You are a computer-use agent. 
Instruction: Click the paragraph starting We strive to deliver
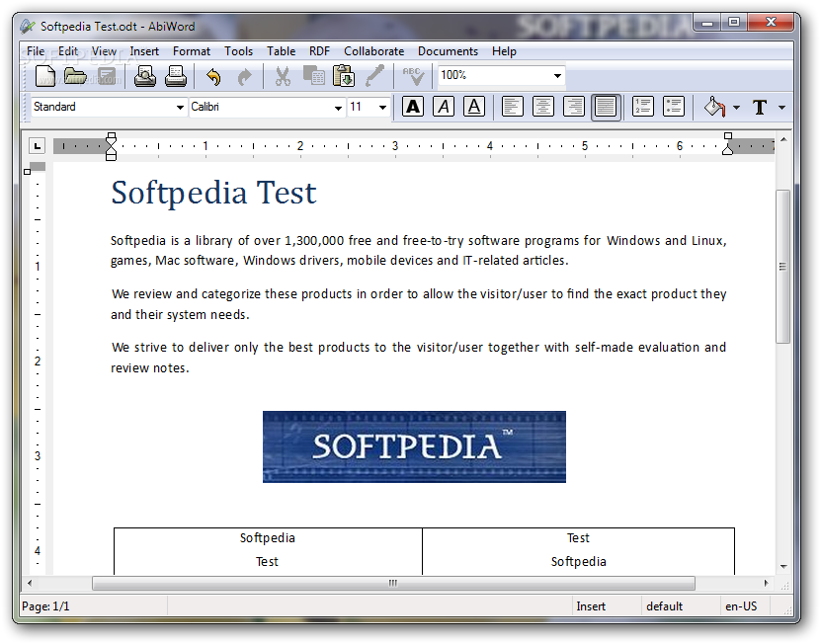418,358
